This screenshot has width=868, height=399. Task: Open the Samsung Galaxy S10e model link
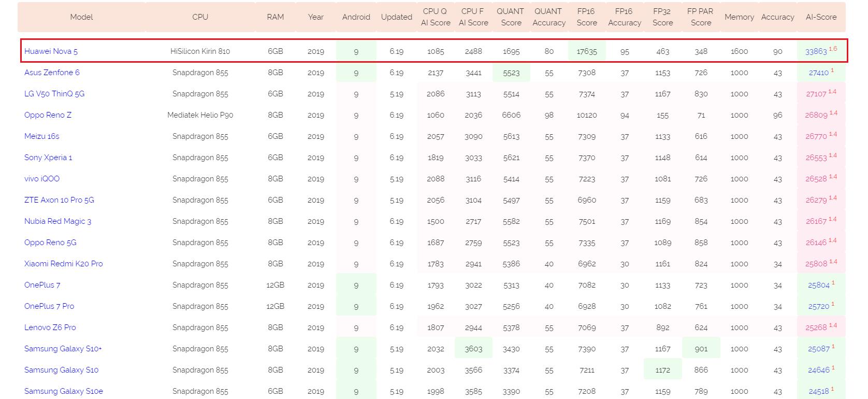coord(64,391)
